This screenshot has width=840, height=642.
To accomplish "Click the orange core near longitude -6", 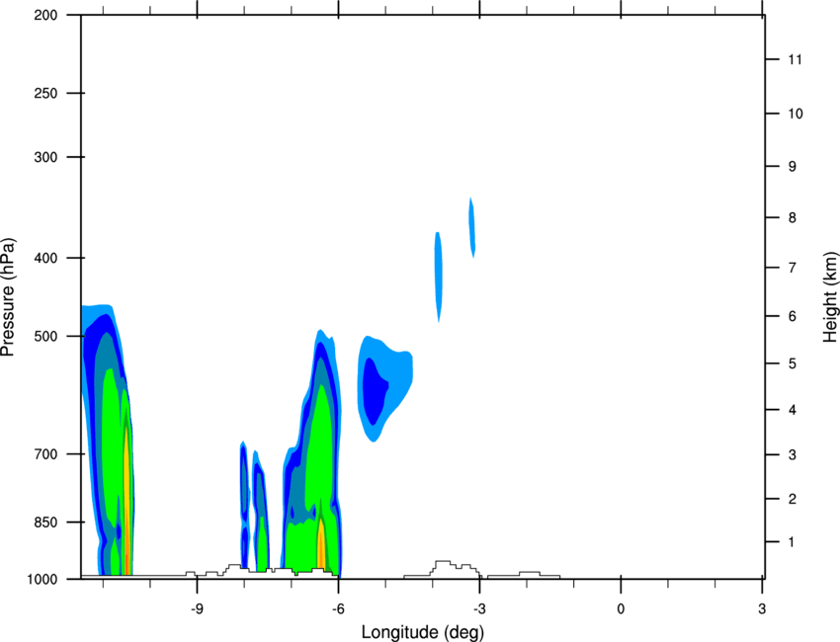I will coord(321,543).
